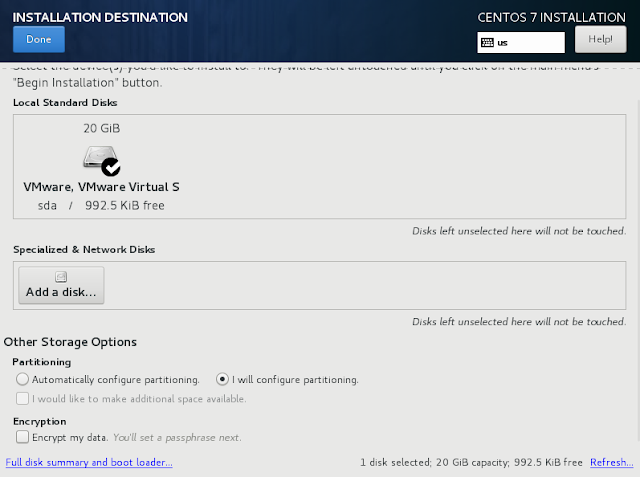The height and width of the screenshot is (477, 640).
Task: Open the Help! button
Action: [600, 39]
